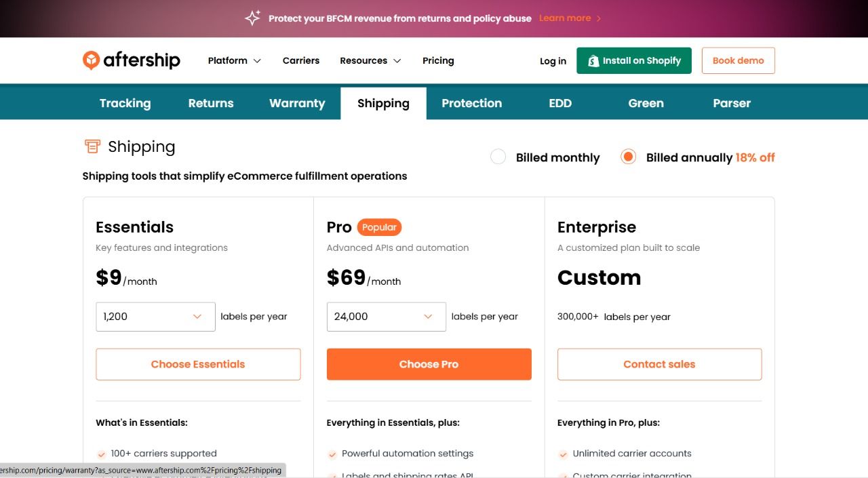Open the Resources dropdown
The image size is (868, 478).
[370, 60]
